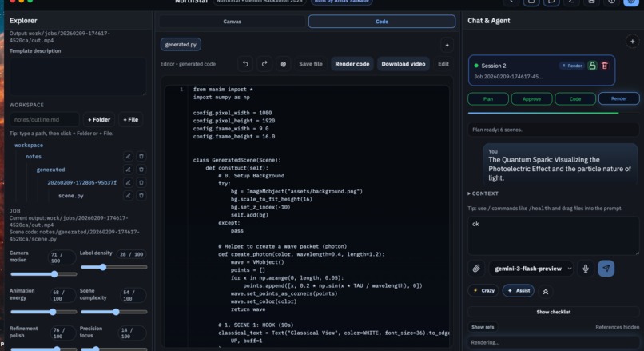Open the gemini-3-flash-preview model dropdown

[x=531, y=269]
